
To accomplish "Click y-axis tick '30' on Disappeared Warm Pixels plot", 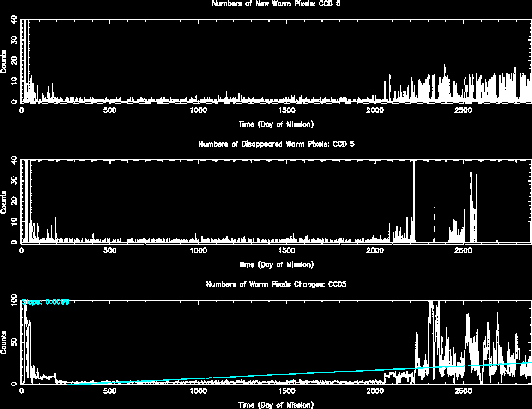I will pos(14,181).
